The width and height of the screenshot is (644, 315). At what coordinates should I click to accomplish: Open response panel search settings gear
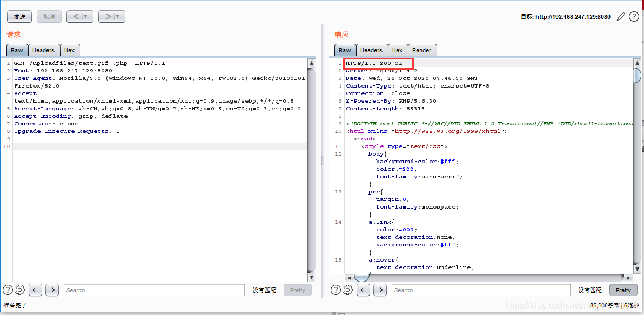[x=348, y=290]
